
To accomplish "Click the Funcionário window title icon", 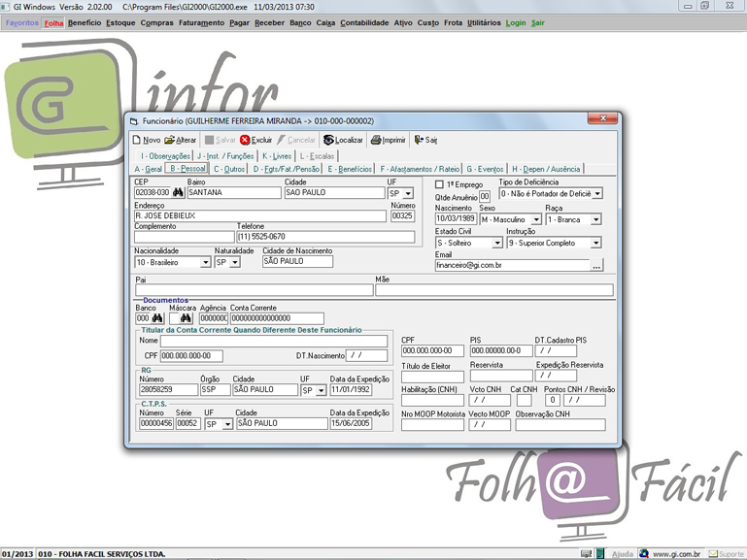I will click(x=134, y=121).
